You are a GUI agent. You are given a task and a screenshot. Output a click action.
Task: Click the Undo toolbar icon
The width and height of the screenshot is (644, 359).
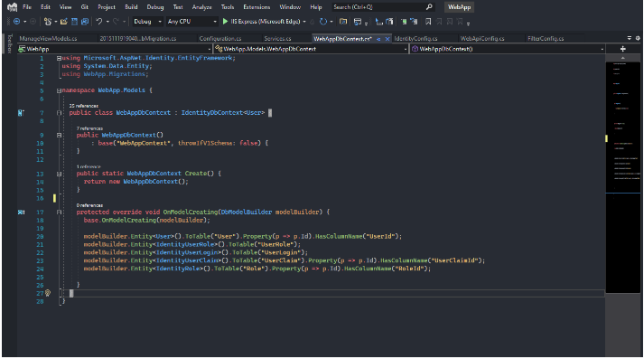pos(99,22)
